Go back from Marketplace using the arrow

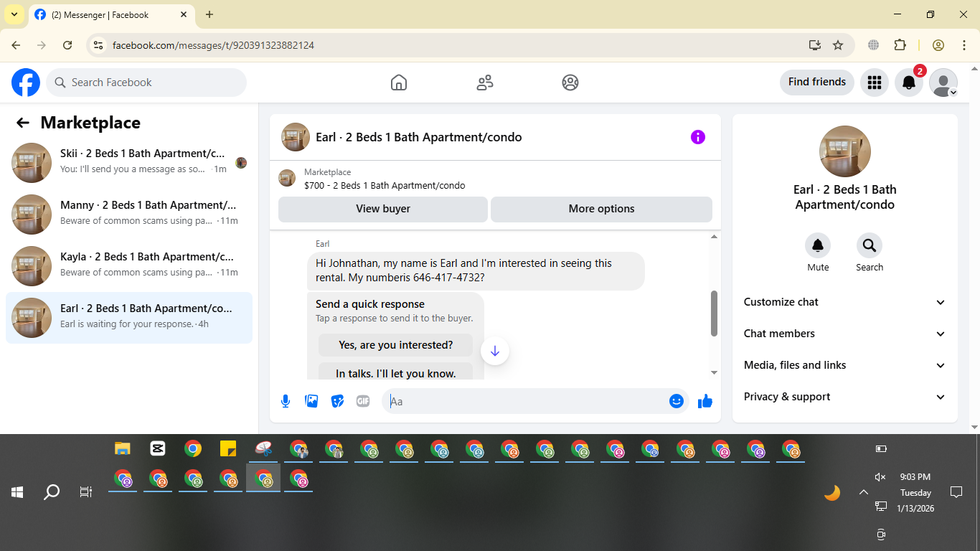(23, 123)
